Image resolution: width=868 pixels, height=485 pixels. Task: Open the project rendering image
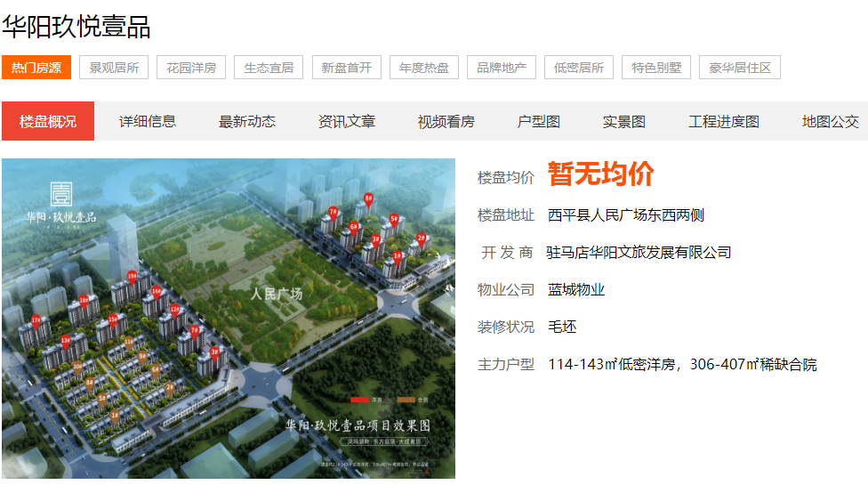tap(229, 319)
